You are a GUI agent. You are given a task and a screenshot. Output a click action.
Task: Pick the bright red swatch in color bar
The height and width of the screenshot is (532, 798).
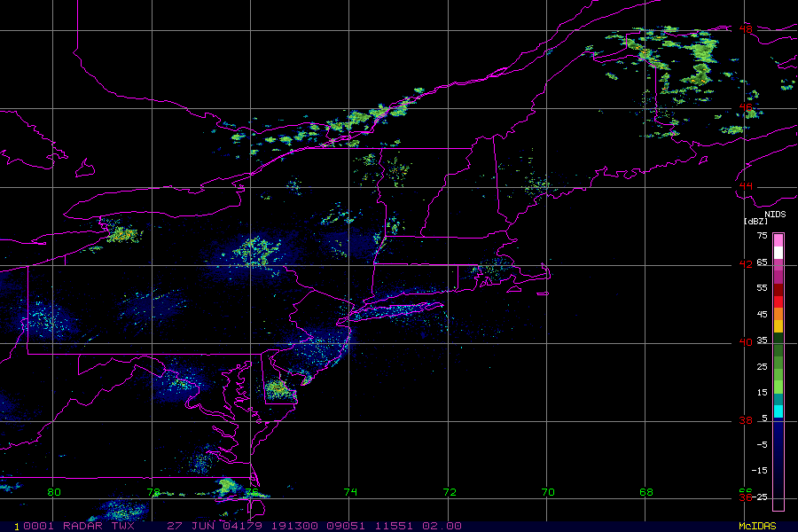coord(778,301)
